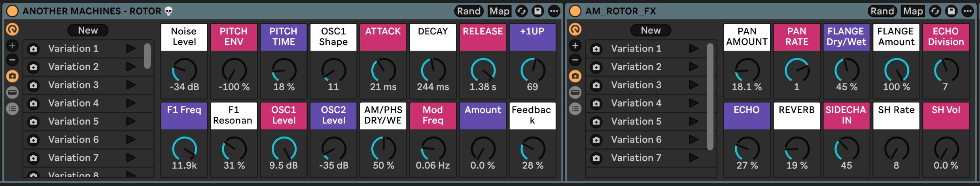Click New variation button in ROTOR rack
This screenshot has height=186, width=980.
coord(88,30)
